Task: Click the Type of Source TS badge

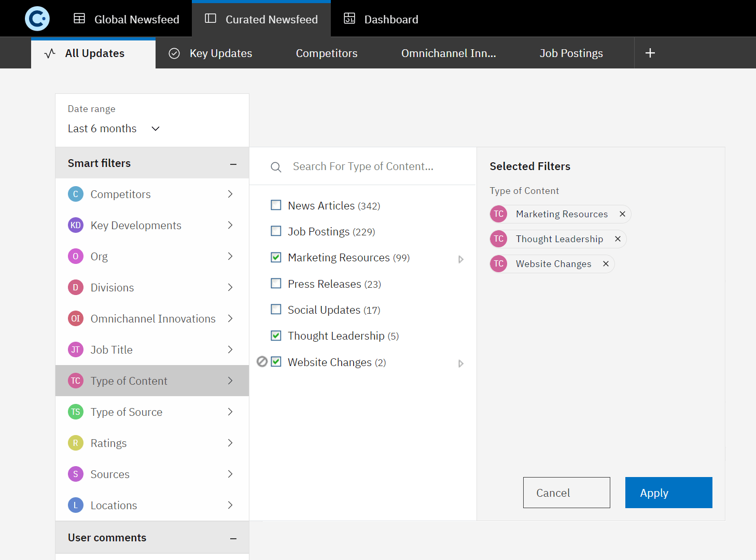Action: [x=76, y=412]
